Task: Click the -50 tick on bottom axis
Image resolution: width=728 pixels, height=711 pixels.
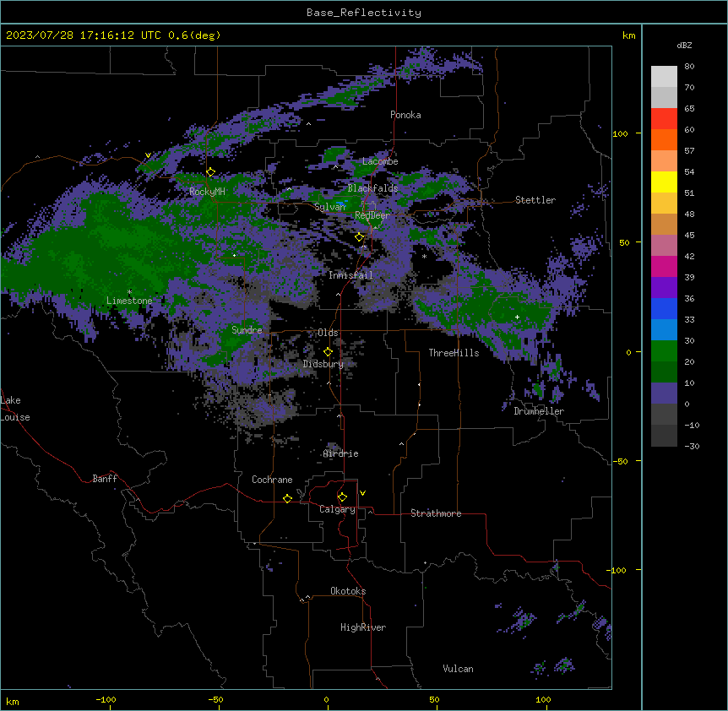Action: [x=215, y=699]
